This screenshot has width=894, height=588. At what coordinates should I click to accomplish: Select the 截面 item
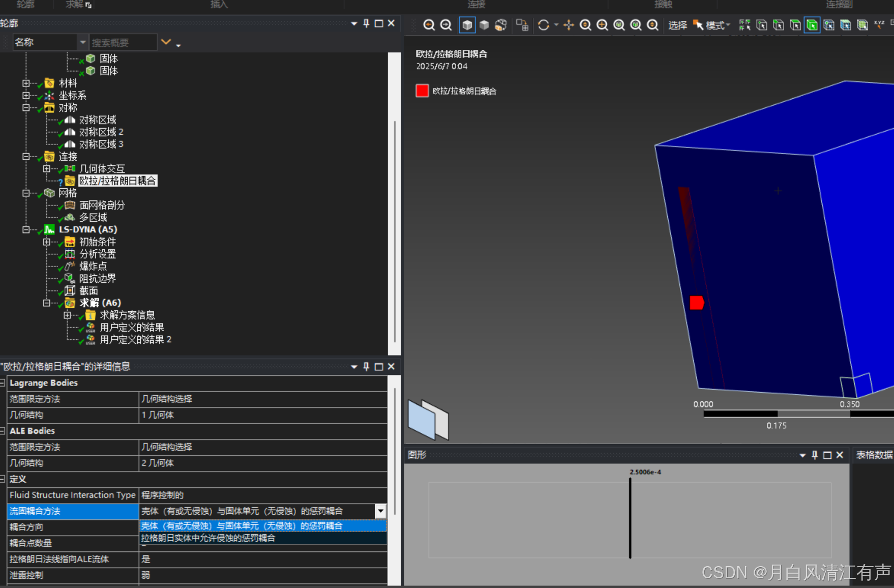88,290
